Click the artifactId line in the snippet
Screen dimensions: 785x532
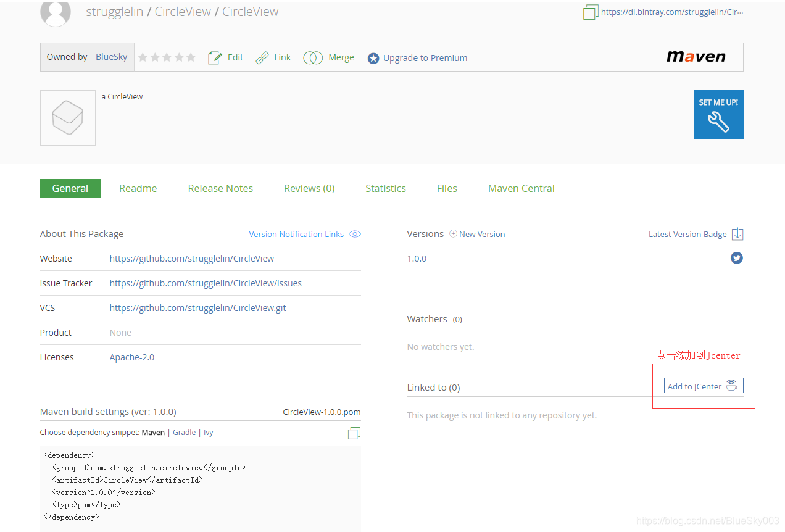pos(127,480)
